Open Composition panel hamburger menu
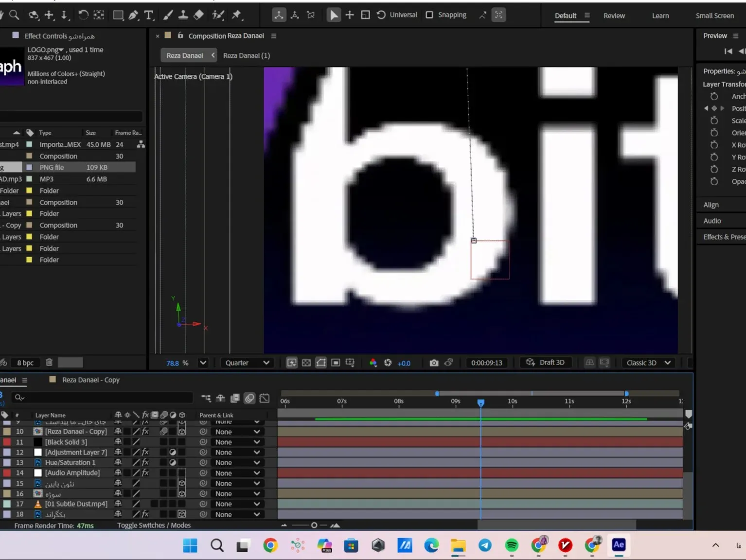This screenshot has height=560, width=746. tap(274, 36)
